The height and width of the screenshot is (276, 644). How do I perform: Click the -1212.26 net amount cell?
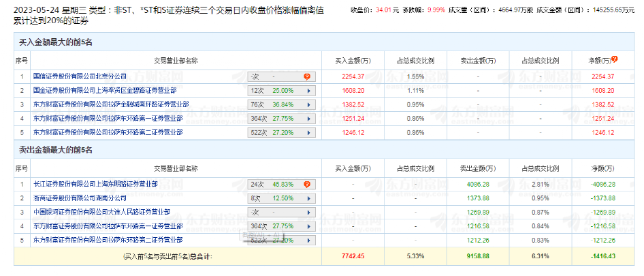coord(603,240)
